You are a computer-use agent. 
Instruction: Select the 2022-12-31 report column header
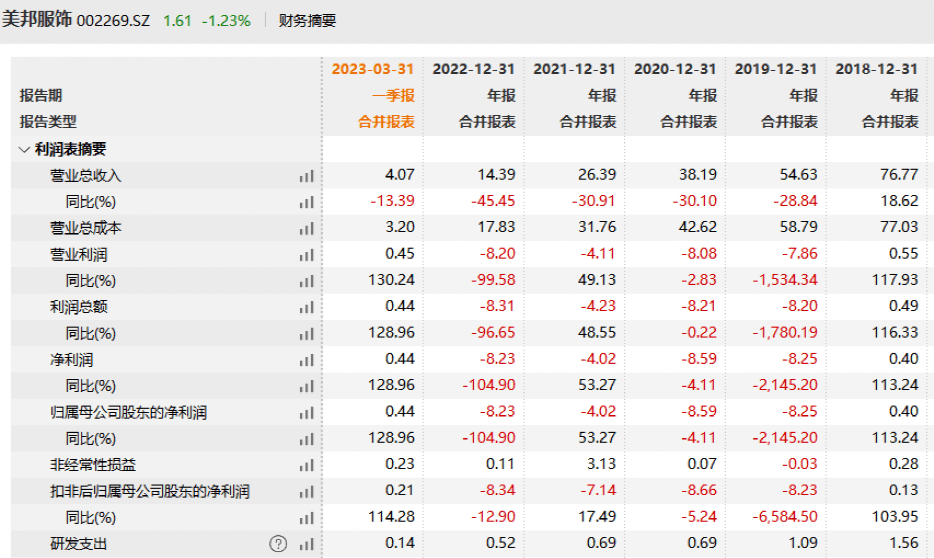pyautogui.click(x=474, y=69)
